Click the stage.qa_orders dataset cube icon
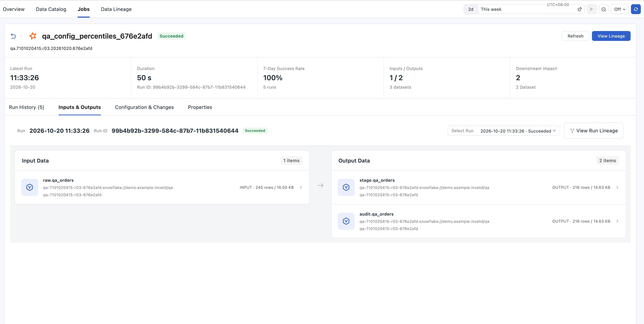This screenshot has width=644, height=324. [346, 187]
